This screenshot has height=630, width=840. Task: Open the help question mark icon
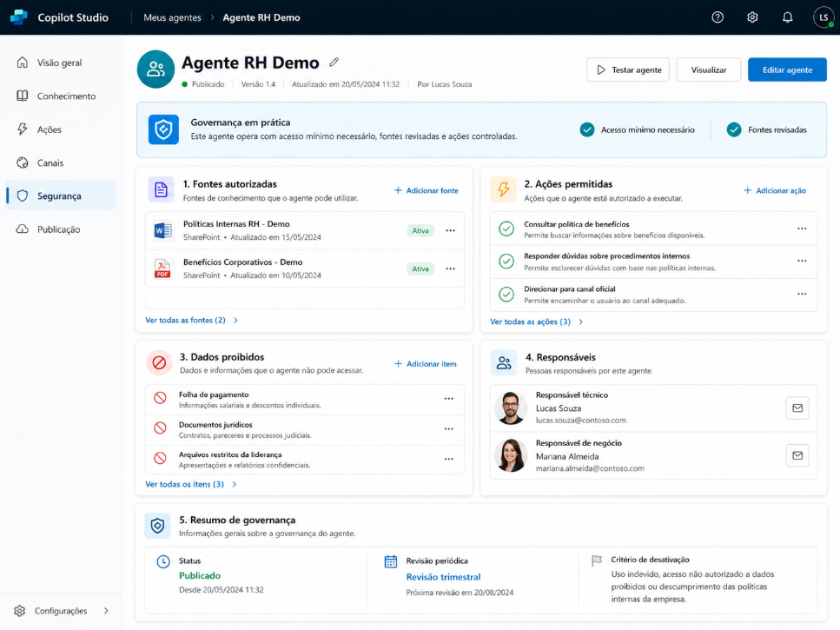click(718, 17)
